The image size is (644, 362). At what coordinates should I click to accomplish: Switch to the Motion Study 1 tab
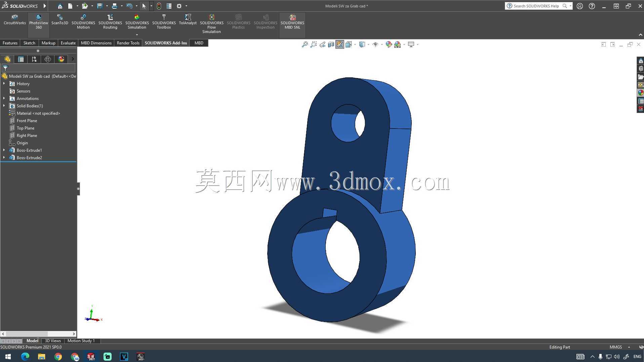81,341
